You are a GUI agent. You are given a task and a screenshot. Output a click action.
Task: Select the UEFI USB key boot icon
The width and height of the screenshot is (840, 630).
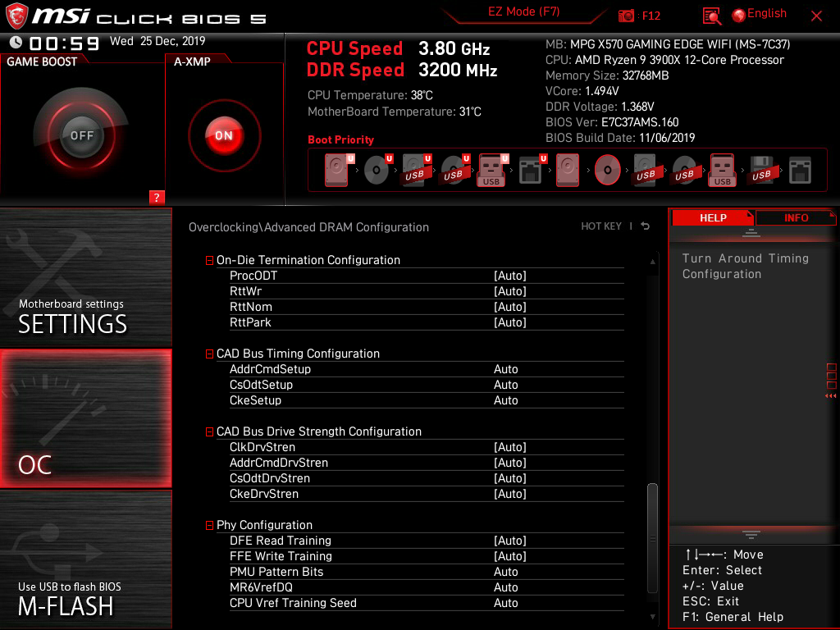493,170
